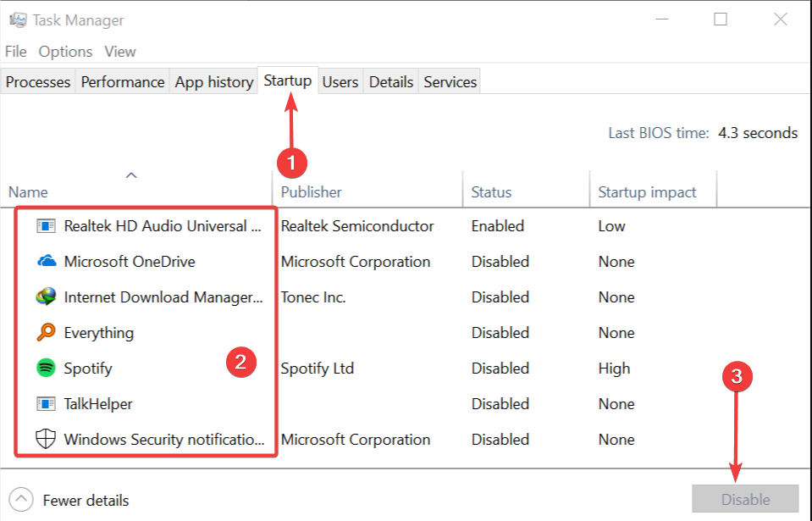Click the Windows Security shield icon
Image resolution: width=812 pixels, height=521 pixels.
coord(46,439)
